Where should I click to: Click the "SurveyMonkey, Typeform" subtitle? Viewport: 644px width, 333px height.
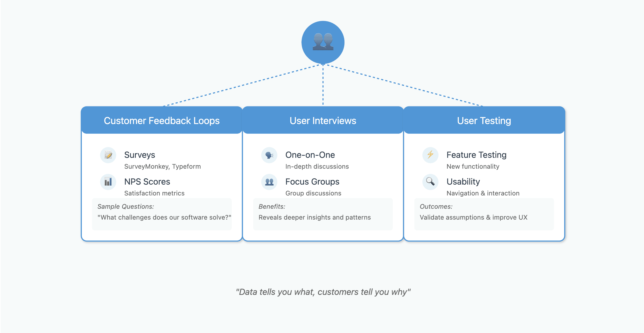[x=162, y=166]
